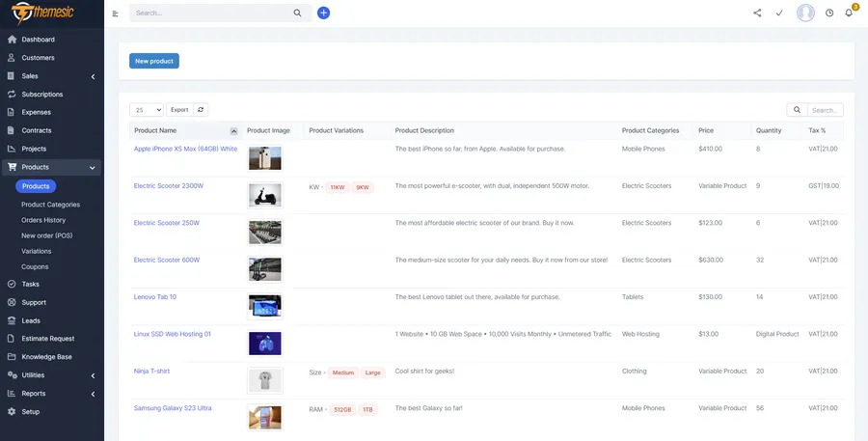The width and height of the screenshot is (868, 441).
Task: Click the 1TB RAM variation tag
Action: coord(367,410)
